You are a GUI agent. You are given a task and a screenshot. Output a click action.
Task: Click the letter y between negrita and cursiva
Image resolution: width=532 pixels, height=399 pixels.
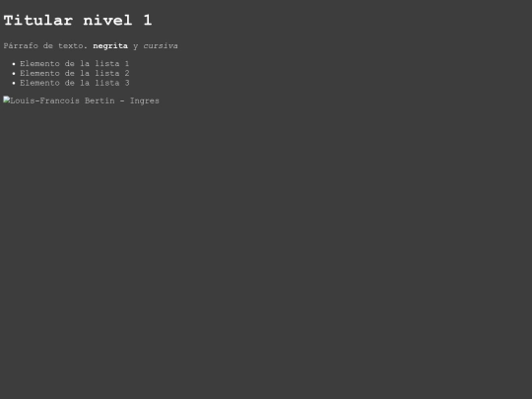[135, 46]
